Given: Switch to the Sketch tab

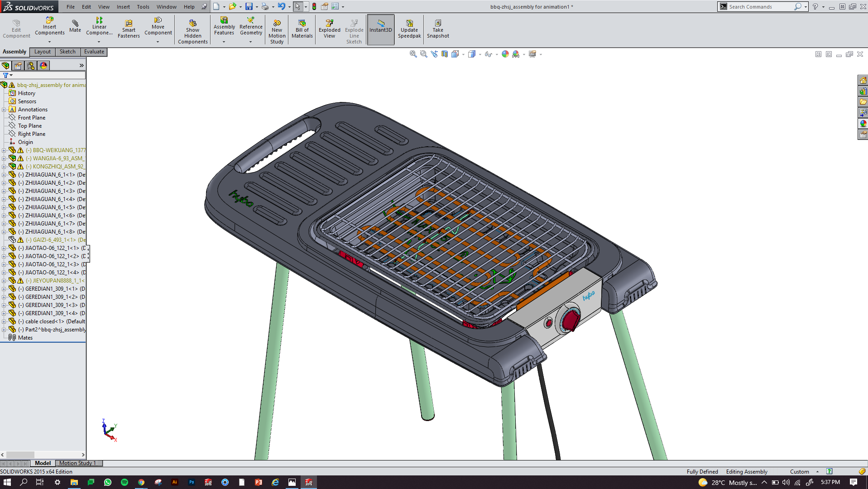Looking at the screenshot, I should (x=67, y=52).
